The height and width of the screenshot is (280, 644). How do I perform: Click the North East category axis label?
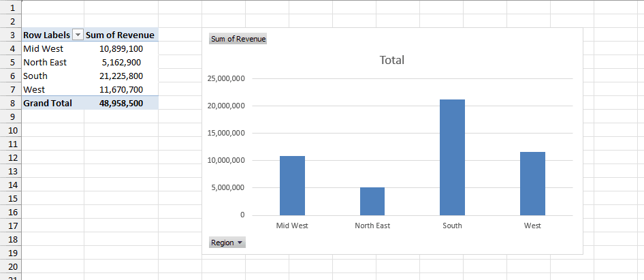[372, 225]
